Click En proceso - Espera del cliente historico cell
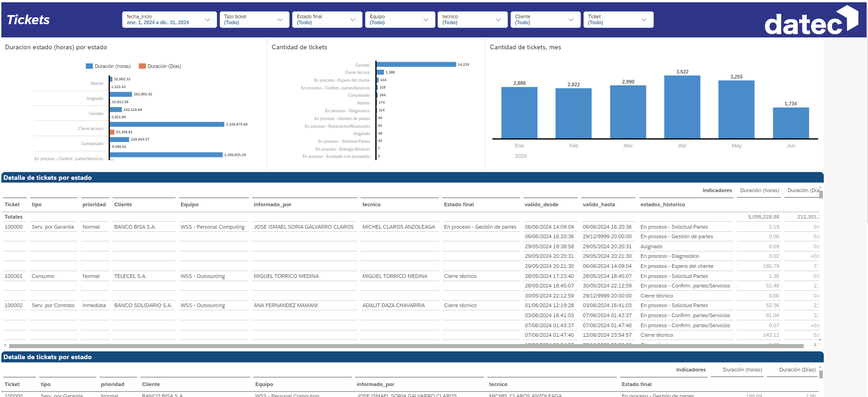The height and width of the screenshot is (397, 868). click(677, 266)
